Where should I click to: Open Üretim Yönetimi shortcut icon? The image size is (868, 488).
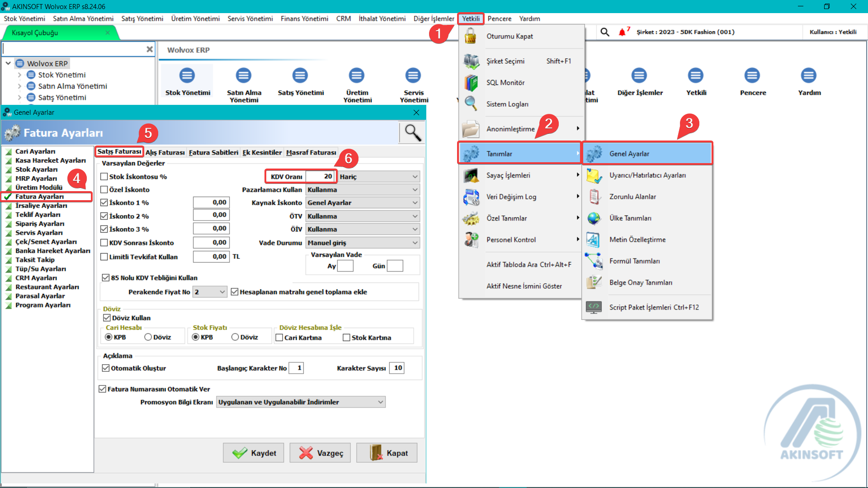point(357,75)
